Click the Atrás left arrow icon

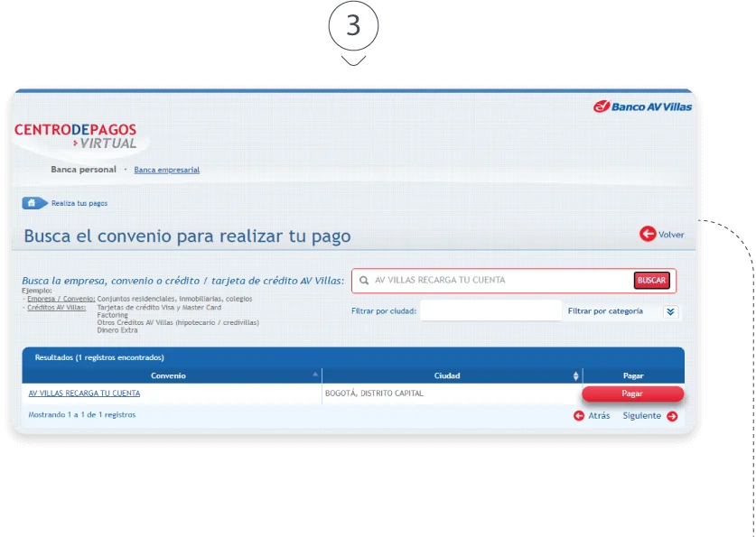point(579,416)
